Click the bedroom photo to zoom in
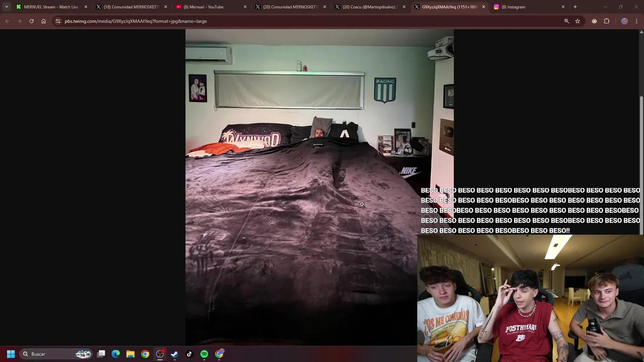This screenshot has width=644, height=362. (319, 187)
